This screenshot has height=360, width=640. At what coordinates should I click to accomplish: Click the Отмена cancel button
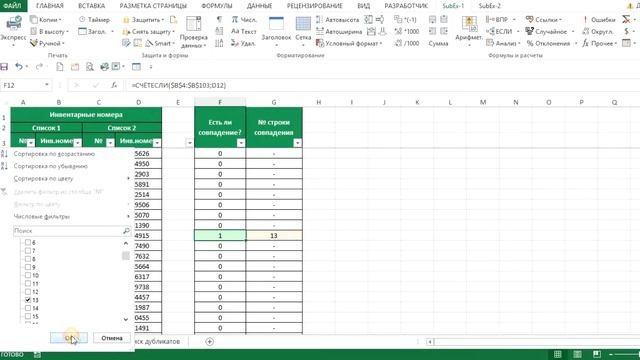pos(112,338)
